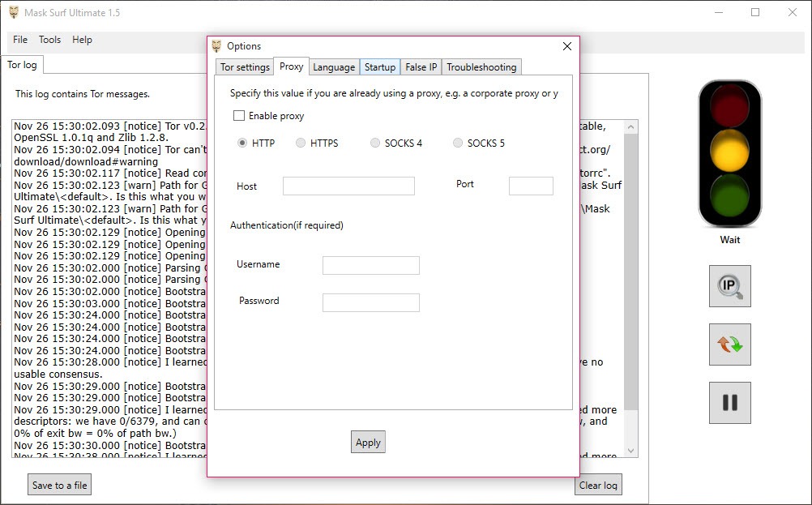
Task: Click the log scrollbar down arrow
Action: point(630,451)
